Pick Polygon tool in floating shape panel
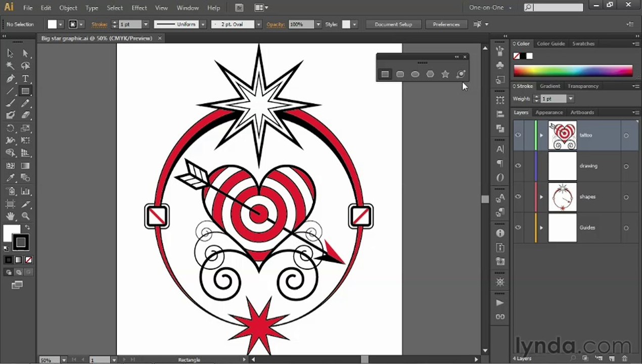The height and width of the screenshot is (364, 642). [430, 74]
